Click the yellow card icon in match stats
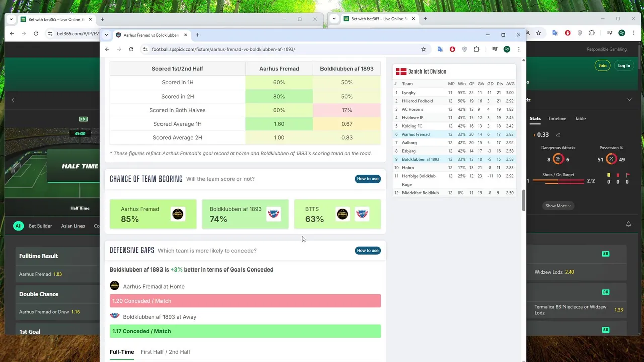 point(609,175)
